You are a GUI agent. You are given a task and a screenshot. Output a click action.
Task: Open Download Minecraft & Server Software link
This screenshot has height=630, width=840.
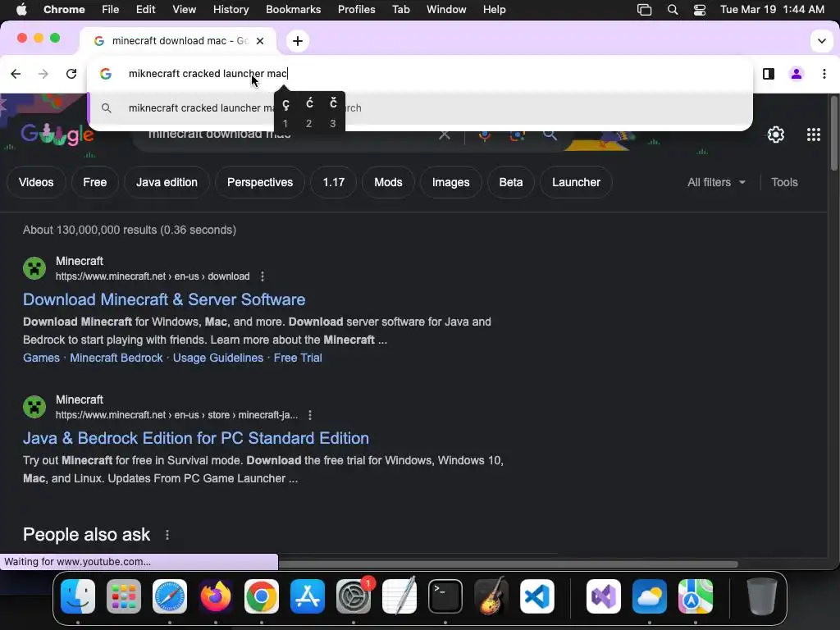point(164,299)
